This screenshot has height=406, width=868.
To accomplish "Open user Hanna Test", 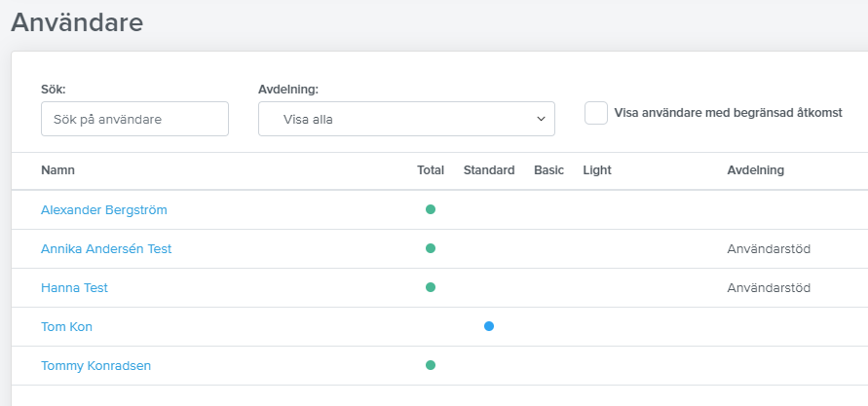I will 74,288.
